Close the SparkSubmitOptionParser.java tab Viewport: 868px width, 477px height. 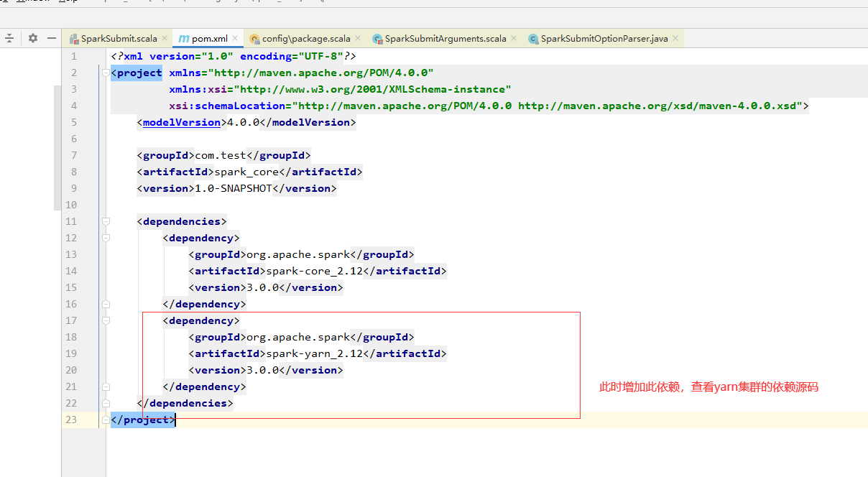pyautogui.click(x=675, y=39)
